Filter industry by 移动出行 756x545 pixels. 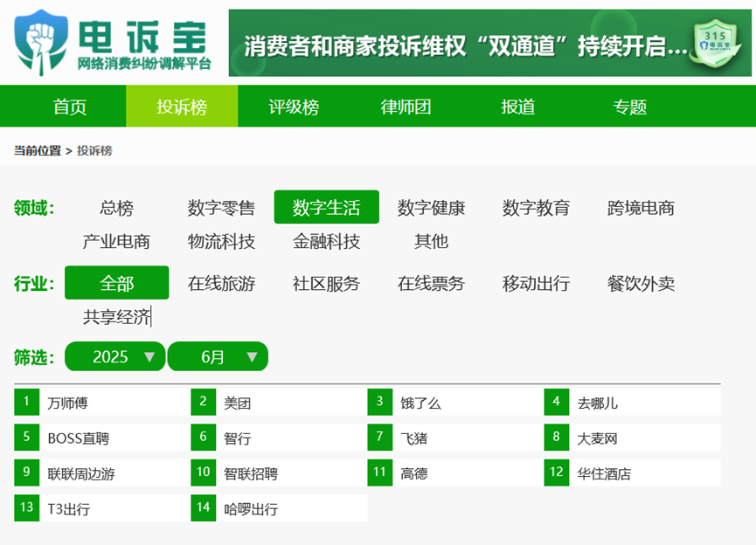click(536, 283)
